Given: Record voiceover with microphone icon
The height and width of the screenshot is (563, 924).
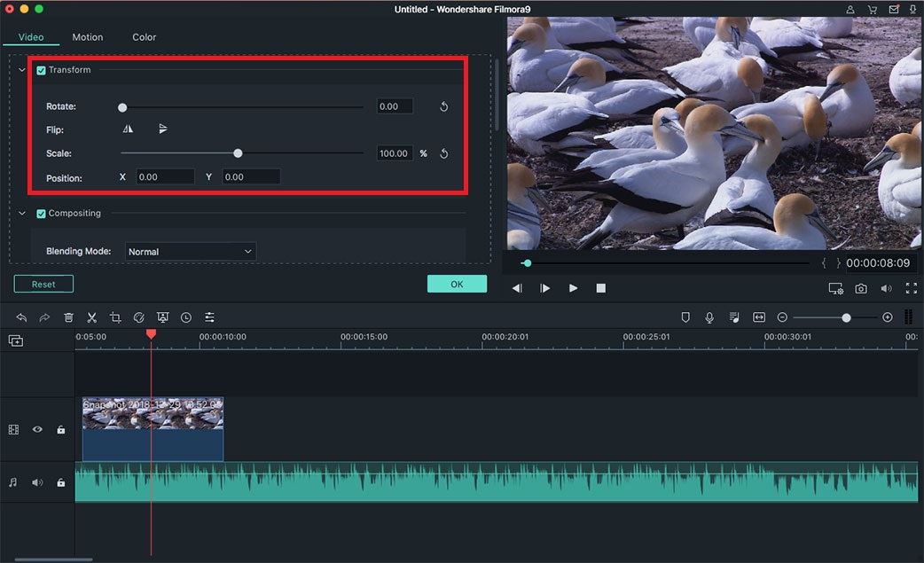Looking at the screenshot, I should point(709,317).
